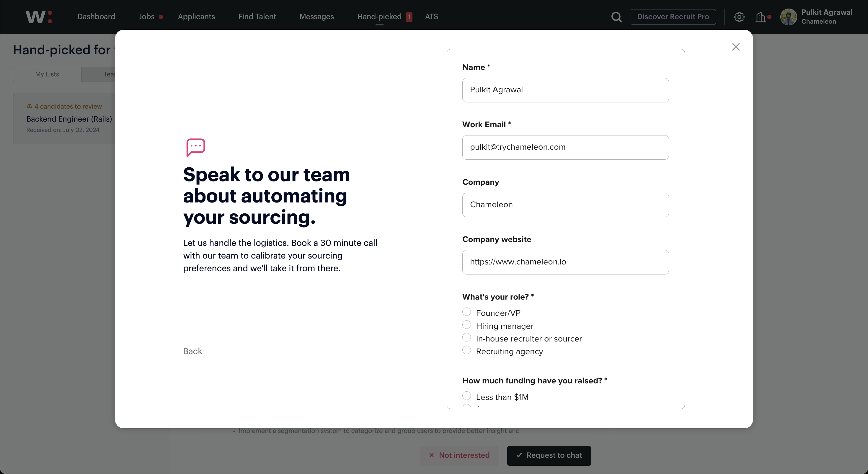This screenshot has width=868, height=474.
Task: Click the Not interested button
Action: click(x=459, y=455)
